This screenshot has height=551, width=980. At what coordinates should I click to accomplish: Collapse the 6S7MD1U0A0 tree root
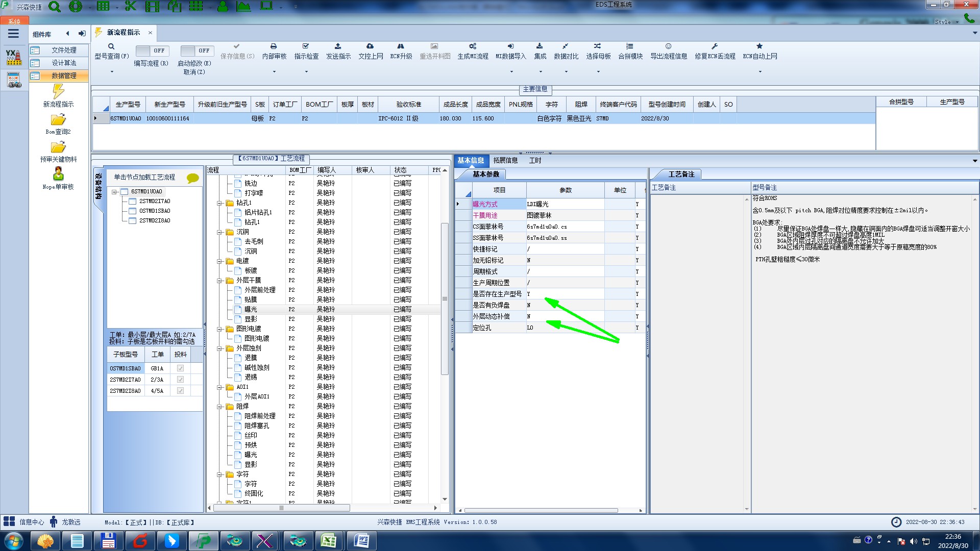point(115,192)
